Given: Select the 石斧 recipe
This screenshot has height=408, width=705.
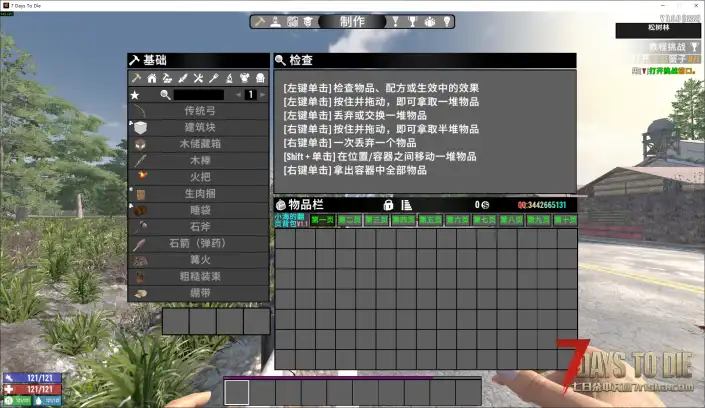Looking at the screenshot, I should [x=199, y=227].
